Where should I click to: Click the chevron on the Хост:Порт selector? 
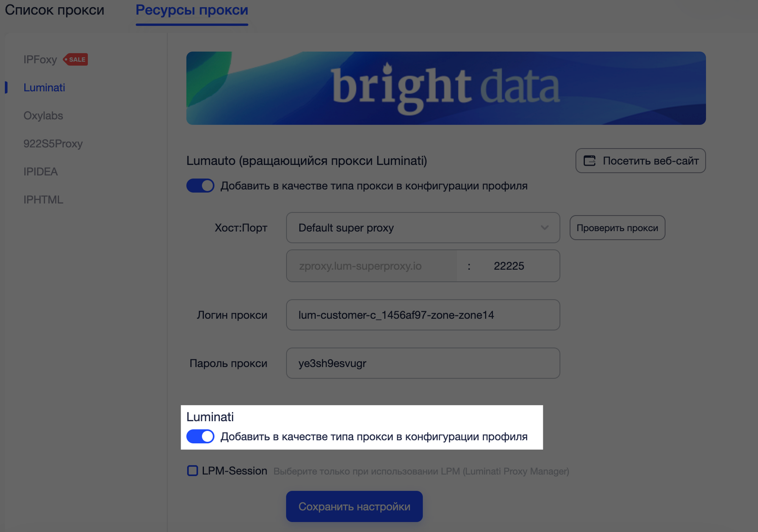pos(545,228)
